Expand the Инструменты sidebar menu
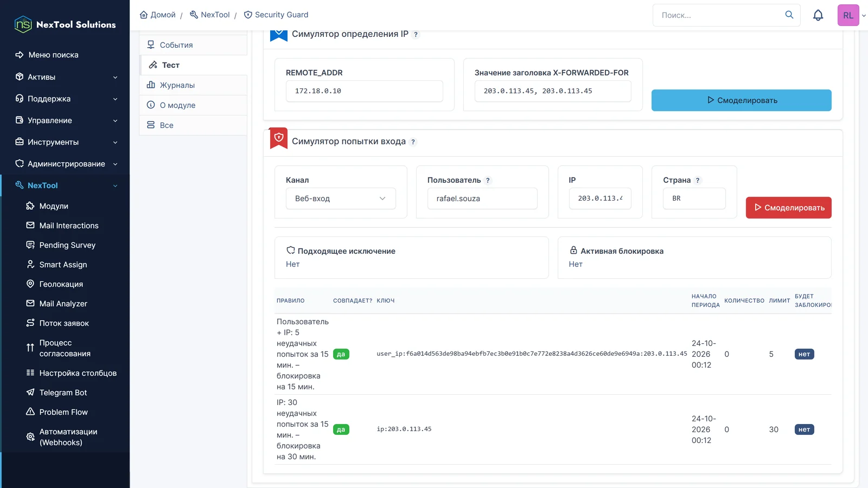This screenshot has height=488, width=868. (x=65, y=142)
